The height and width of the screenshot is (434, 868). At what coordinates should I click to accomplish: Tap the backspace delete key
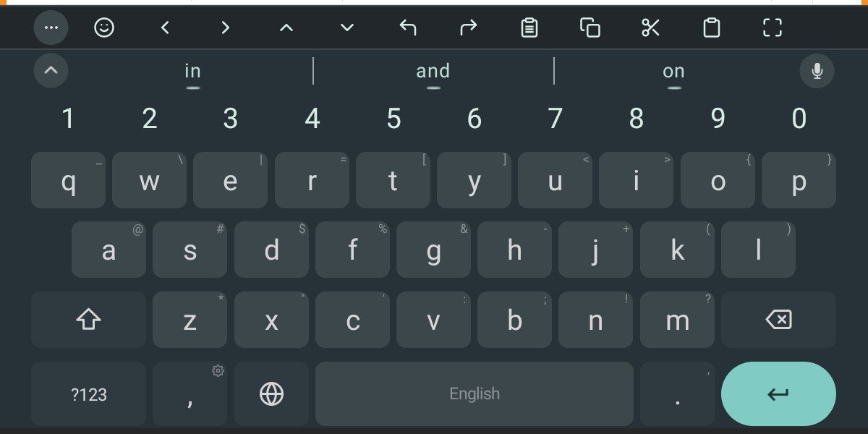pyautogui.click(x=778, y=319)
